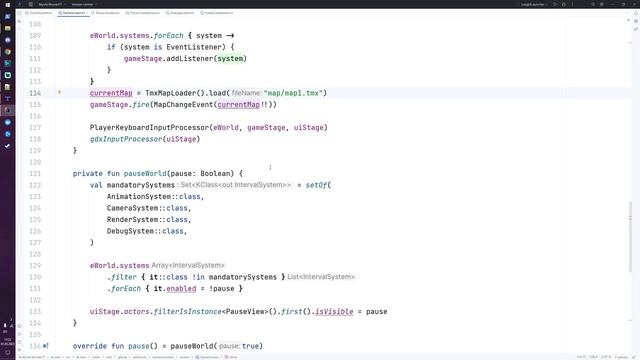Click the fileName: parameter hint on line 114
The width and height of the screenshot is (640, 360).
coord(246,93)
